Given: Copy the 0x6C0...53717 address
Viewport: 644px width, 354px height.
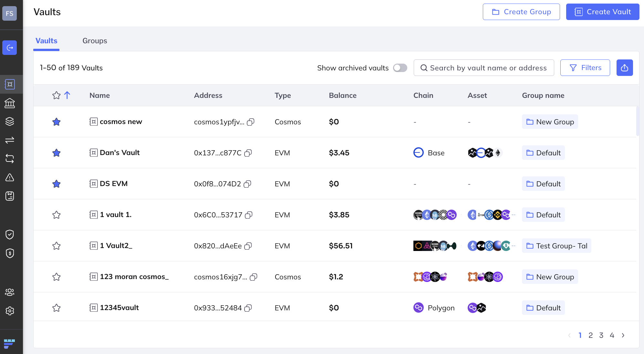Looking at the screenshot, I should point(249,215).
